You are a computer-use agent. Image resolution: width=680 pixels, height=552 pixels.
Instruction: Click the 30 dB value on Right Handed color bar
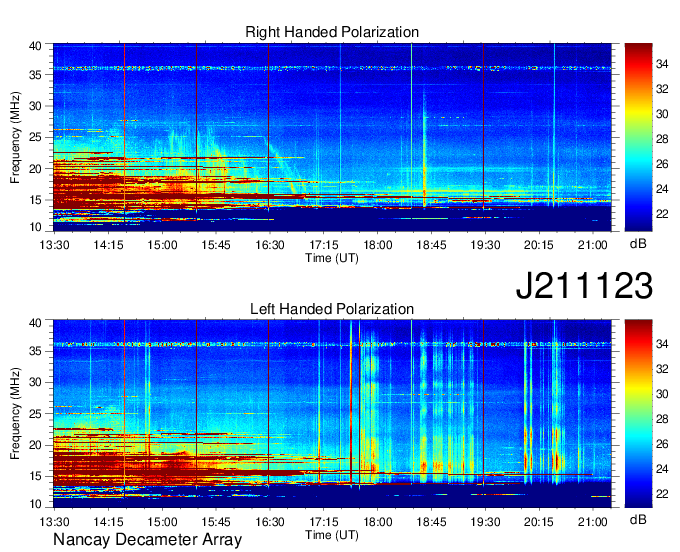[662, 114]
